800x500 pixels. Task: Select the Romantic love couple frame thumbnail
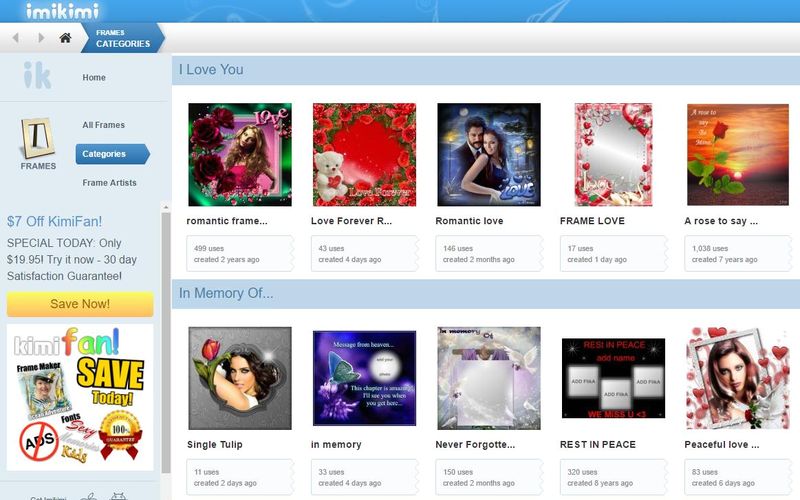[488, 154]
